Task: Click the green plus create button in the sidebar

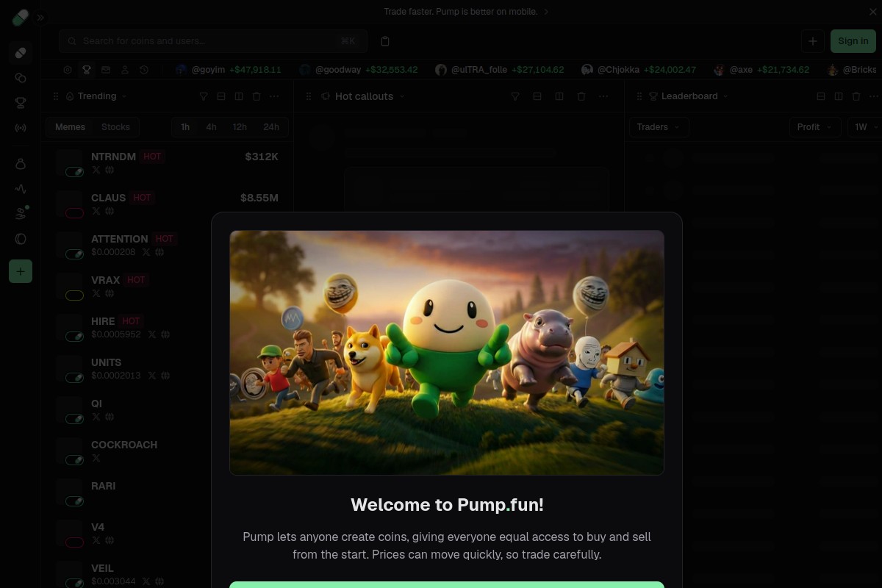Action: [x=21, y=271]
